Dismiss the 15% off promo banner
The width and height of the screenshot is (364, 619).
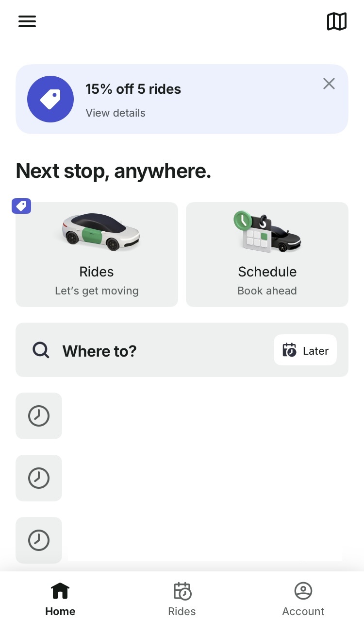pos(329,84)
